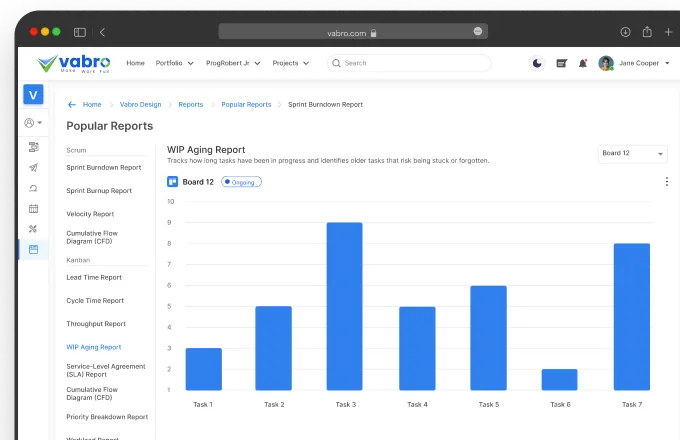The width and height of the screenshot is (680, 440).
Task: Click the browser share icon
Action: (x=647, y=32)
